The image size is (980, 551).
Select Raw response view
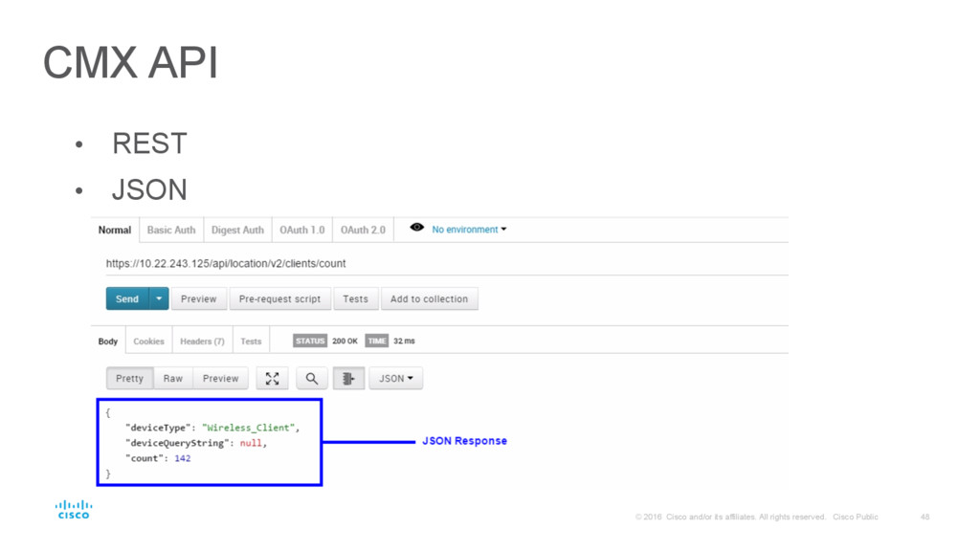coord(173,378)
